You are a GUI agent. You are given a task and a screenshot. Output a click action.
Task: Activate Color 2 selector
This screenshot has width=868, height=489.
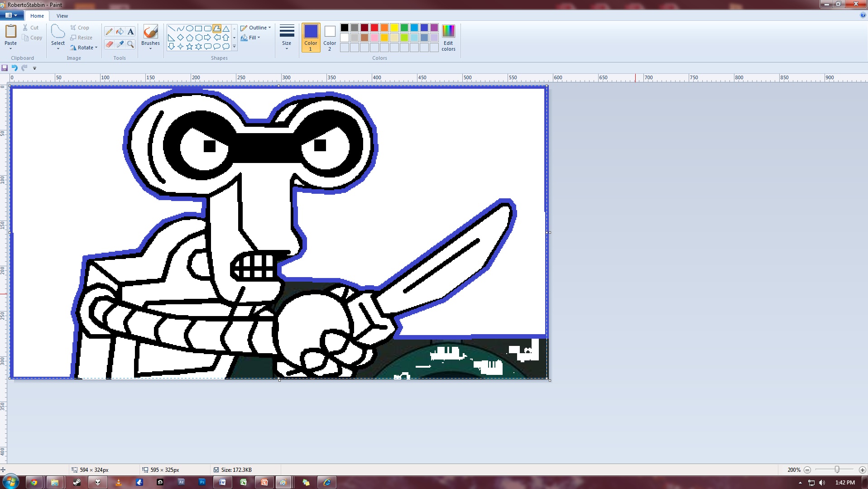pos(330,38)
